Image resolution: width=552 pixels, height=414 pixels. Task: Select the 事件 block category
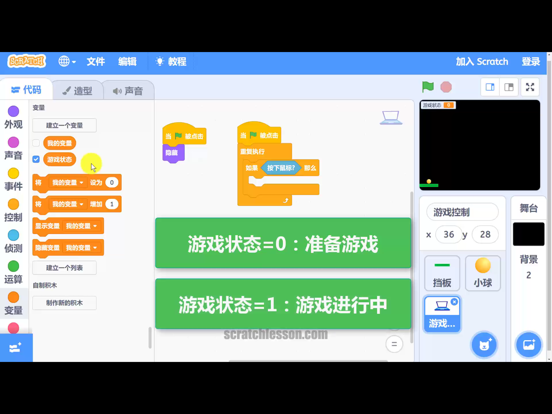[x=13, y=179]
